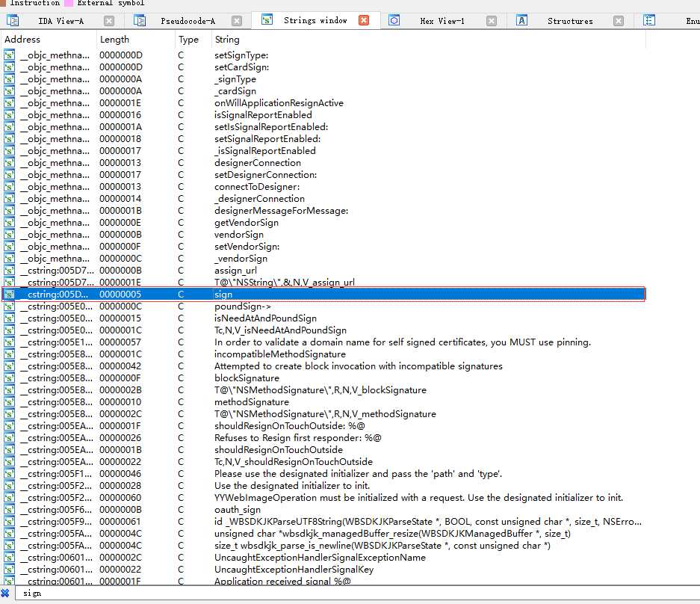Click the string icon beside setSignType: row

click(9, 55)
